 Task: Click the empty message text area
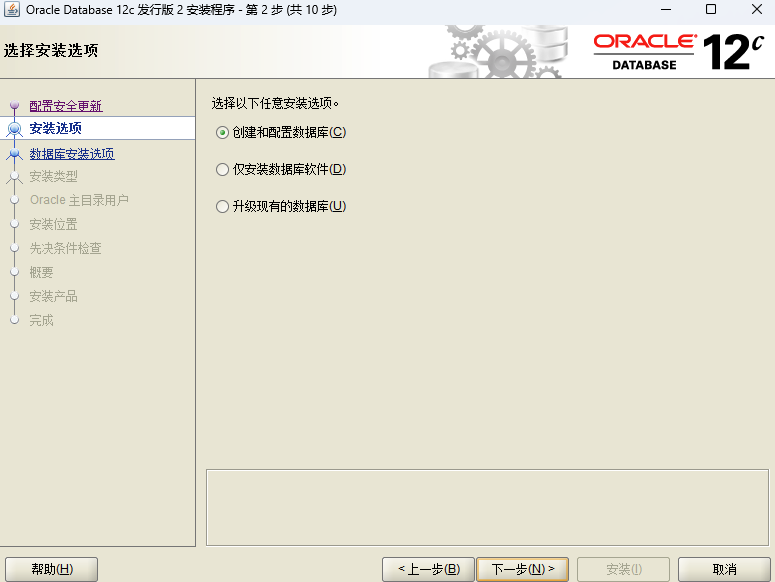click(x=487, y=507)
